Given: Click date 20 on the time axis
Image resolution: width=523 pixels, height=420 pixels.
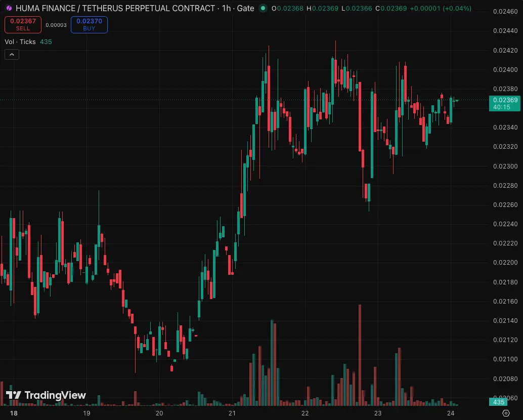Looking at the screenshot, I should (159, 413).
